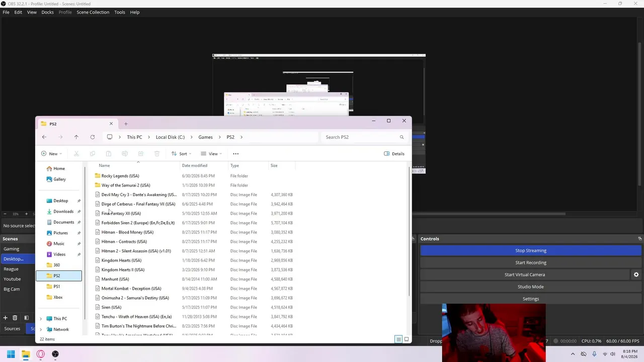Open Opera browser from the taskbar

(x=41, y=354)
